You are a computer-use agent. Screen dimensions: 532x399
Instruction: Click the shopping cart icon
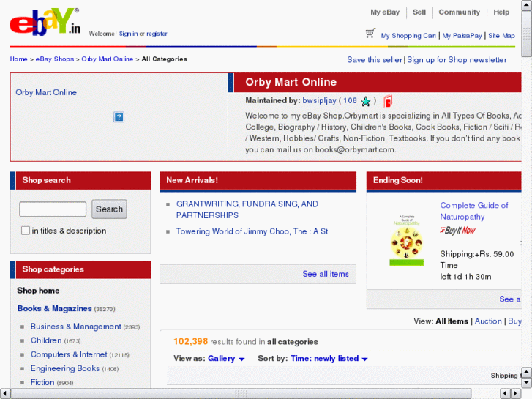370,33
